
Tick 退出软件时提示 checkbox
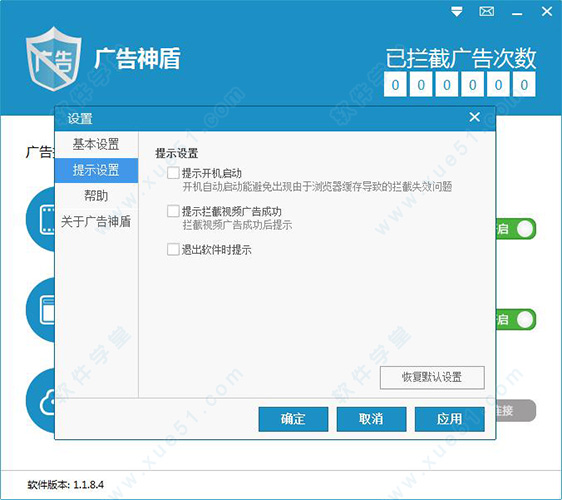point(173,249)
